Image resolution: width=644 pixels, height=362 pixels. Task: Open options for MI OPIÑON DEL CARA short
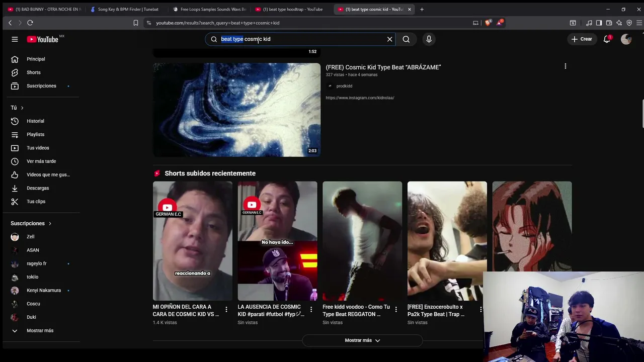pyautogui.click(x=226, y=310)
